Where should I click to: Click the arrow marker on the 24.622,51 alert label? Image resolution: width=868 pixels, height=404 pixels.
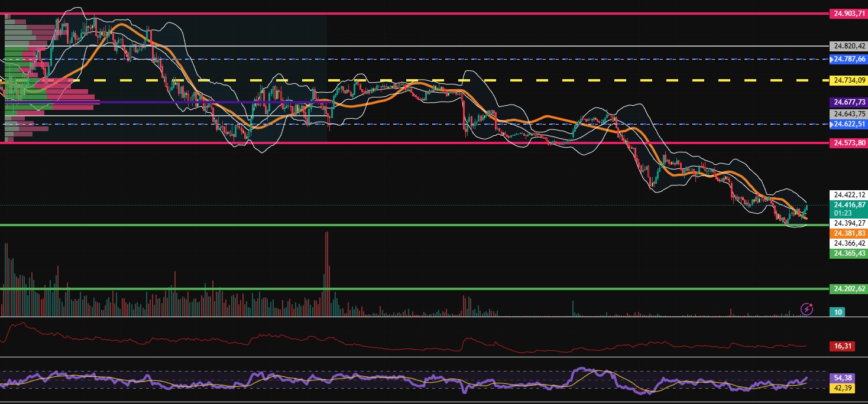(833, 125)
